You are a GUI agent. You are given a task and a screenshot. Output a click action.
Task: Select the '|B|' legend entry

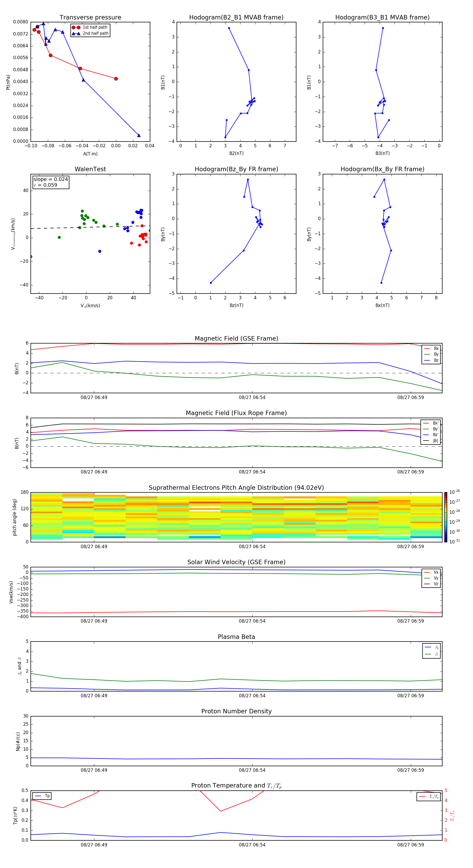431,441
